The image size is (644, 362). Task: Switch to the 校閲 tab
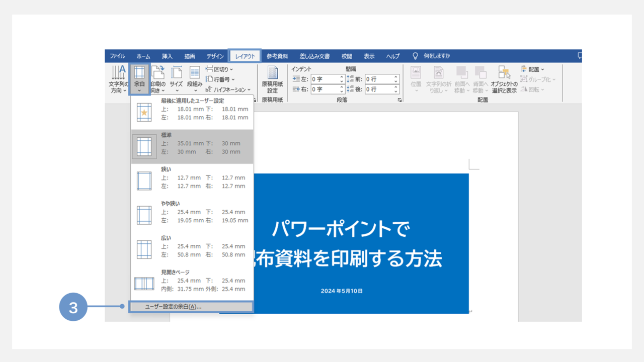point(347,56)
